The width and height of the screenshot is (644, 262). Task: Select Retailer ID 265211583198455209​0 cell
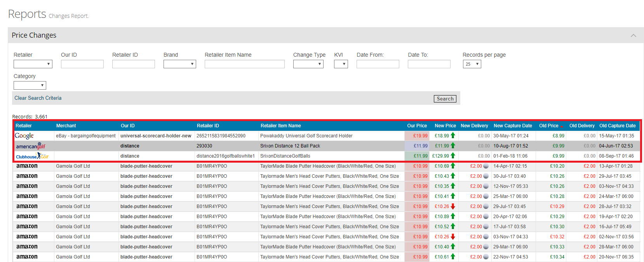[x=221, y=136]
